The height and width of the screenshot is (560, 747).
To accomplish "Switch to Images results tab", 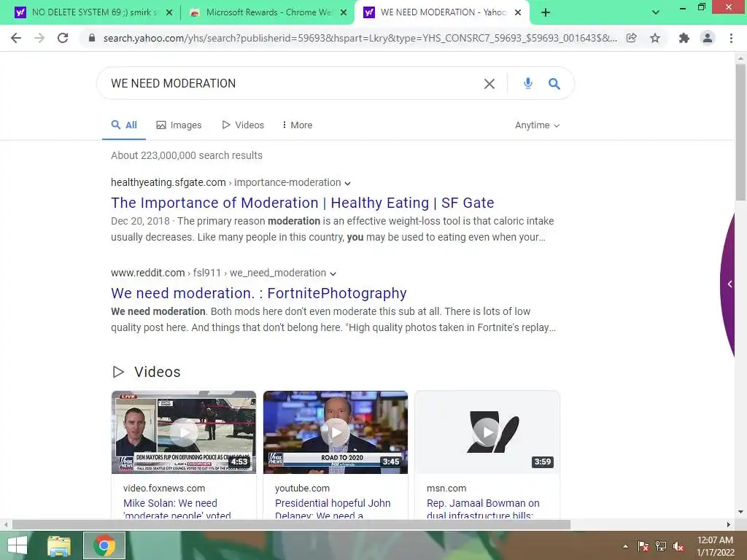I will coord(179,125).
